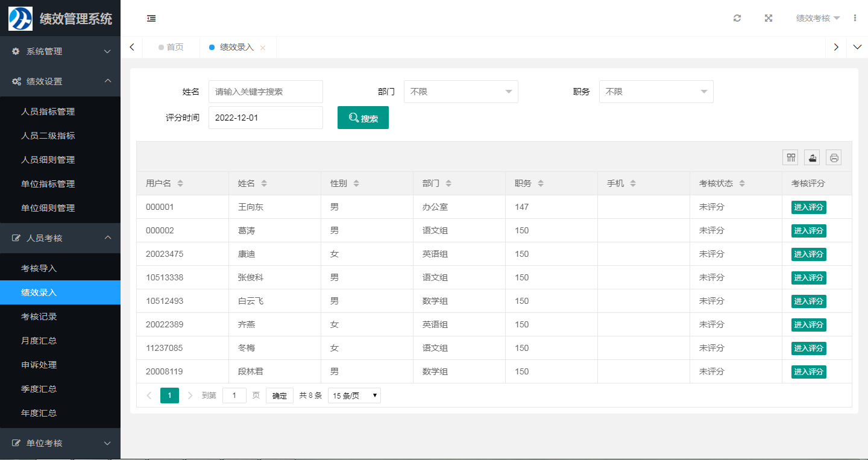The width and height of the screenshot is (868, 460).
Task: Open the 部门 dropdown filter
Action: coord(461,92)
